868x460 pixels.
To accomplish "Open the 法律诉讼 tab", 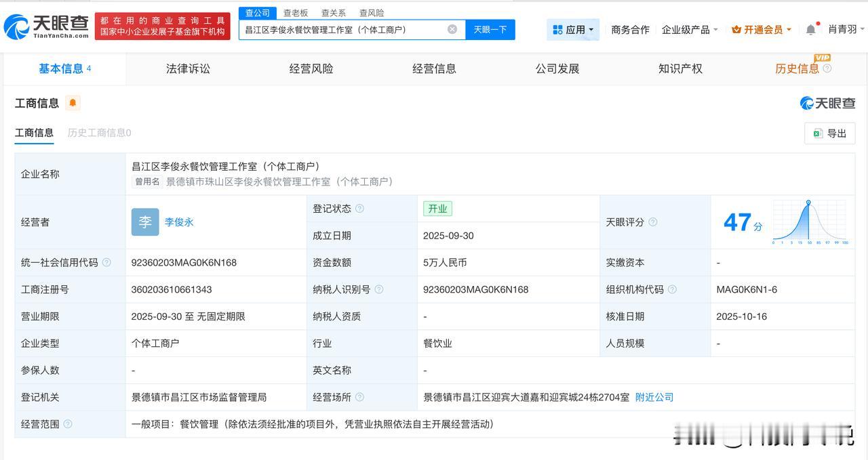I will pyautogui.click(x=188, y=68).
